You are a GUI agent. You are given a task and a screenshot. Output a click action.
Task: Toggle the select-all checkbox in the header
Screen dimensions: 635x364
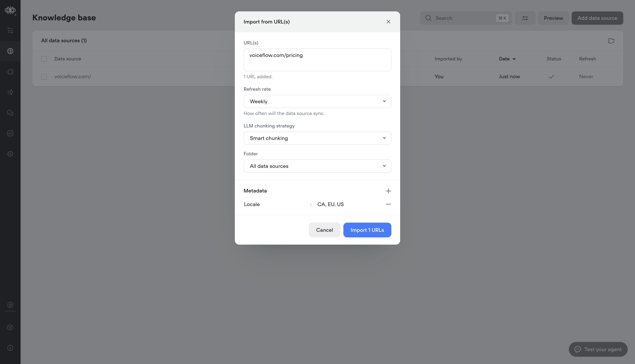44,59
